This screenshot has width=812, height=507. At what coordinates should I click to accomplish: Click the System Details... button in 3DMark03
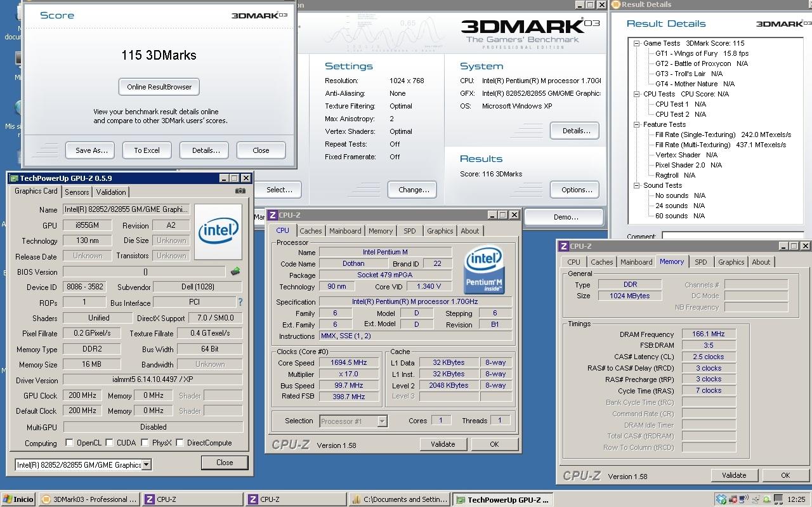coord(575,131)
